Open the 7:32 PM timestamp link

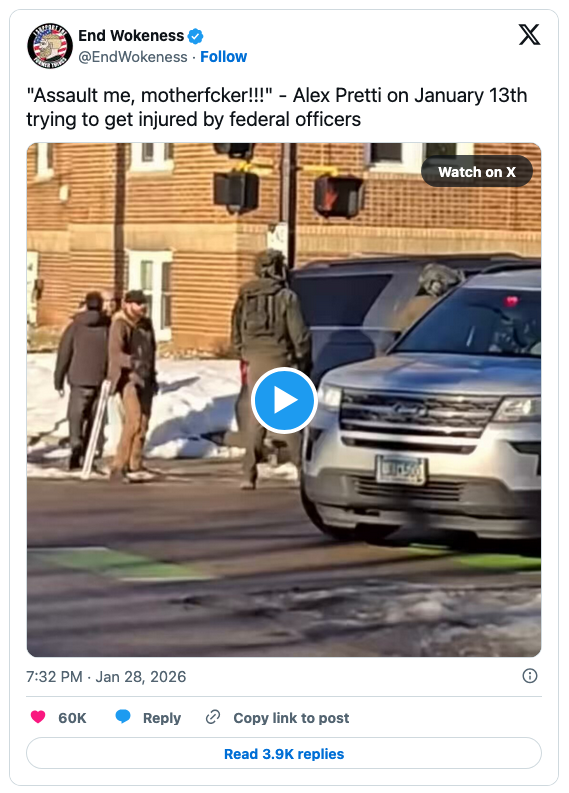click(54, 677)
